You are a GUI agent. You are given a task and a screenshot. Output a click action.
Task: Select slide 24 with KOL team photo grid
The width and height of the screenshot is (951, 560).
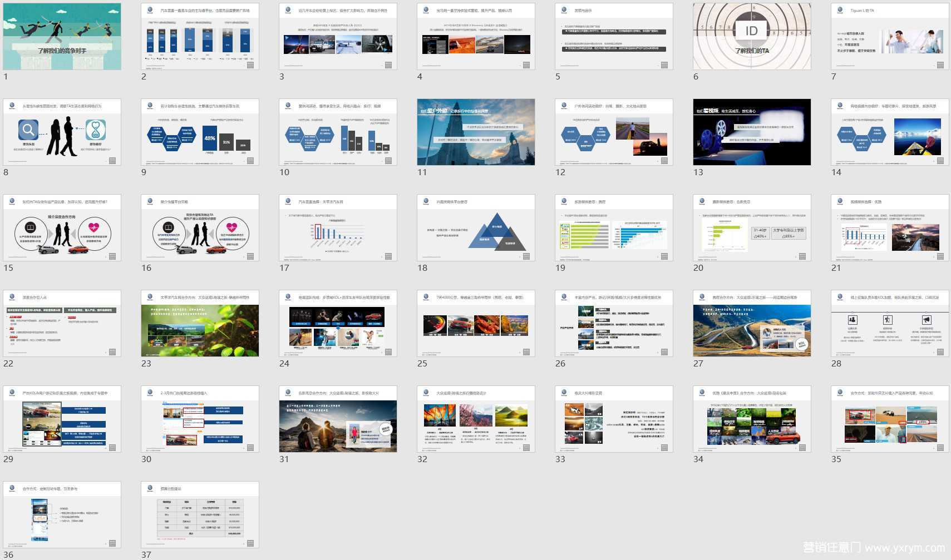click(x=338, y=323)
